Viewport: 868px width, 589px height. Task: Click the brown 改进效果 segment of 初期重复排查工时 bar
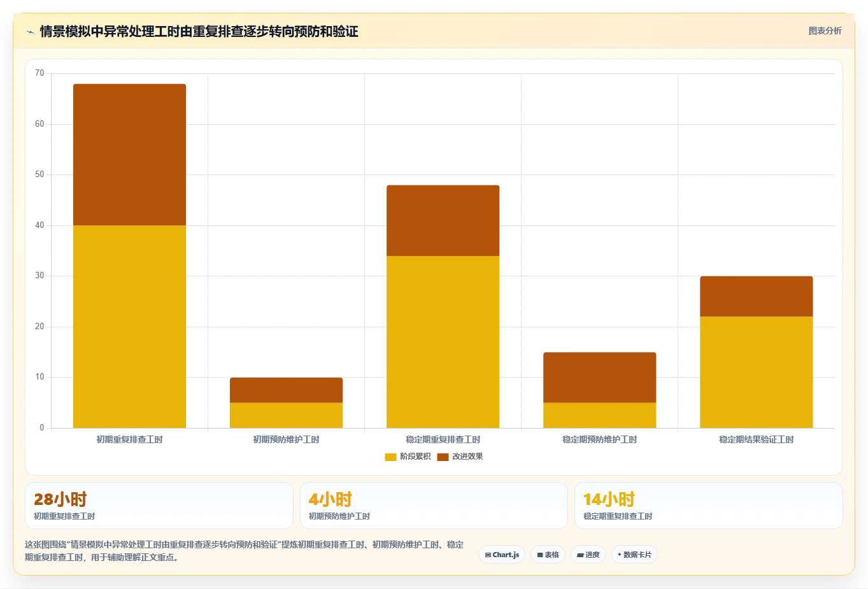(x=129, y=155)
